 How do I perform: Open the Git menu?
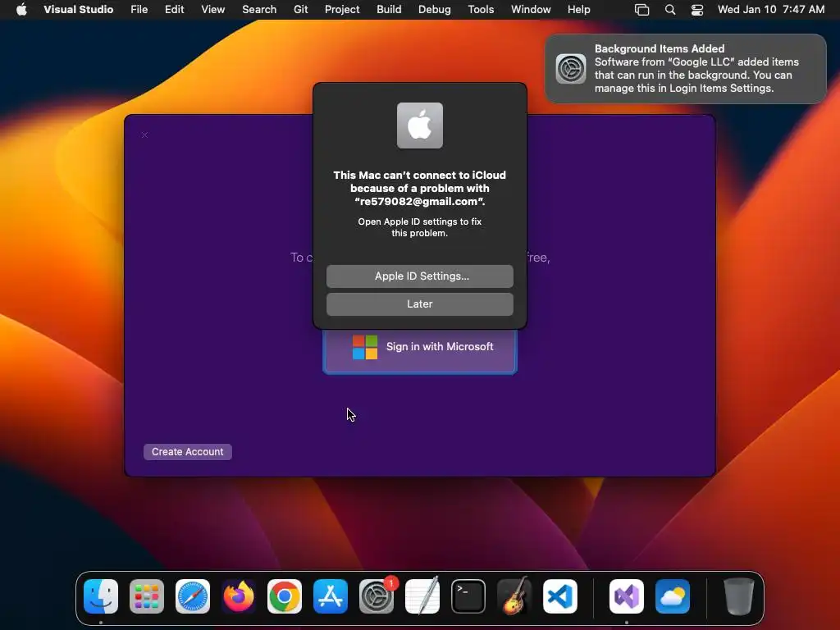(300, 9)
